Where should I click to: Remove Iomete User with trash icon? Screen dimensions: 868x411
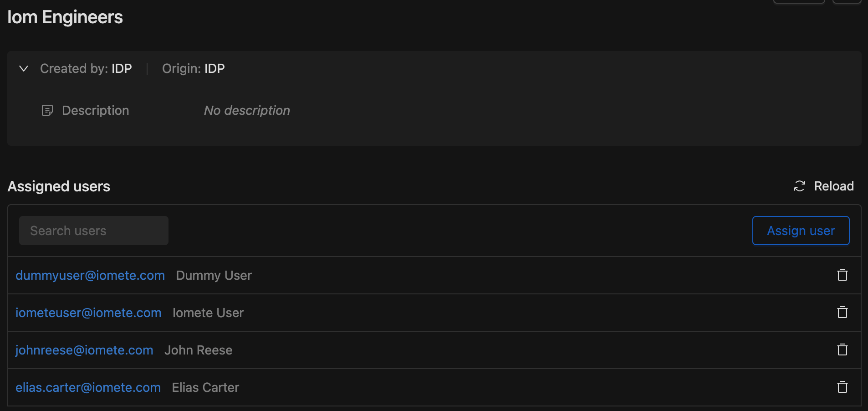842,312
